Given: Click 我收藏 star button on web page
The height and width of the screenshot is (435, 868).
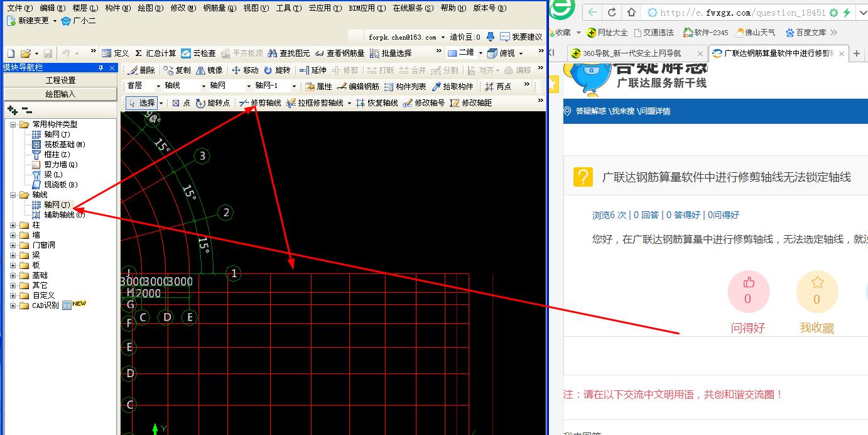Looking at the screenshot, I should pyautogui.click(x=816, y=292).
